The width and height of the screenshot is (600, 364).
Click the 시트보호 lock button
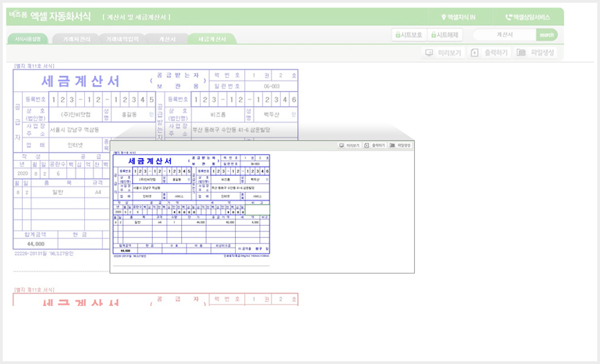pyautogui.click(x=409, y=35)
